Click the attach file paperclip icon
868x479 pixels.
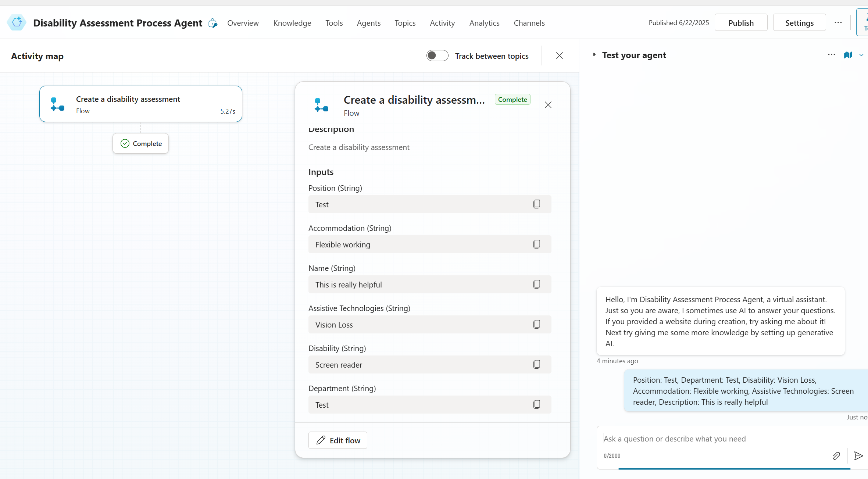836,456
